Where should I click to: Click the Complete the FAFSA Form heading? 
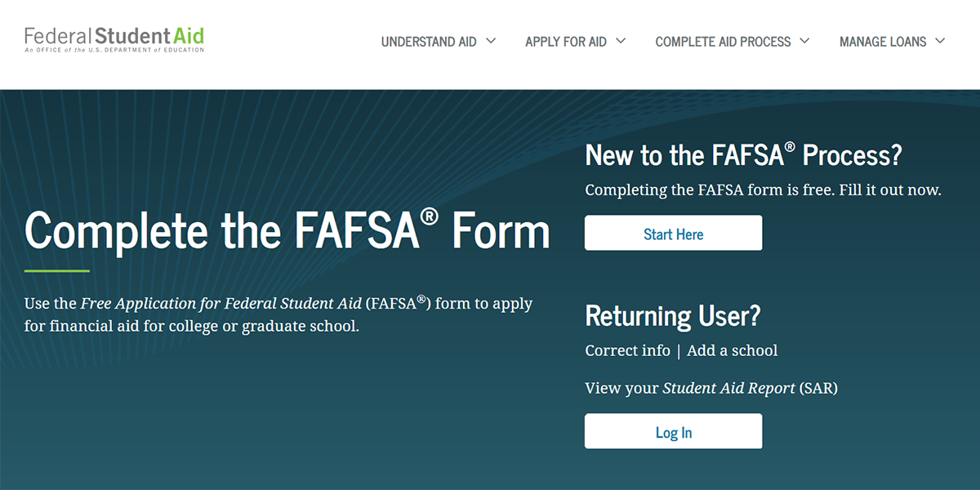click(x=287, y=230)
